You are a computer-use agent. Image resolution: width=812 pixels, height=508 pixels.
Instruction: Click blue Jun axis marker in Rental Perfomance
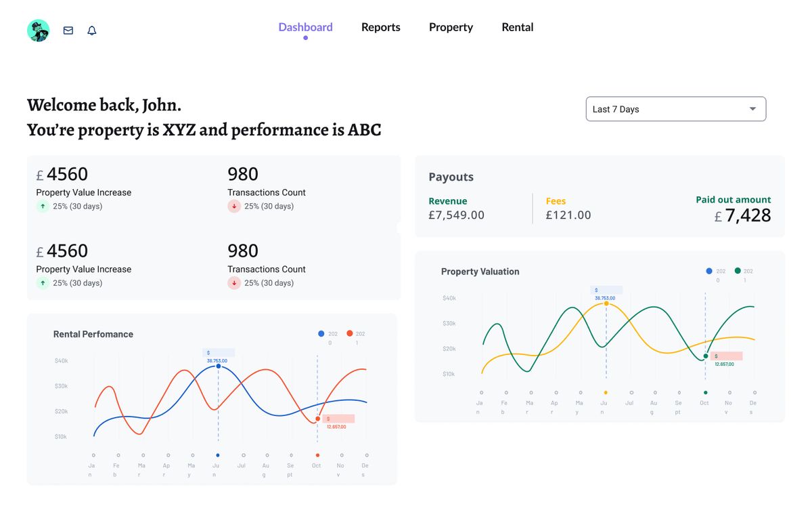click(x=218, y=455)
